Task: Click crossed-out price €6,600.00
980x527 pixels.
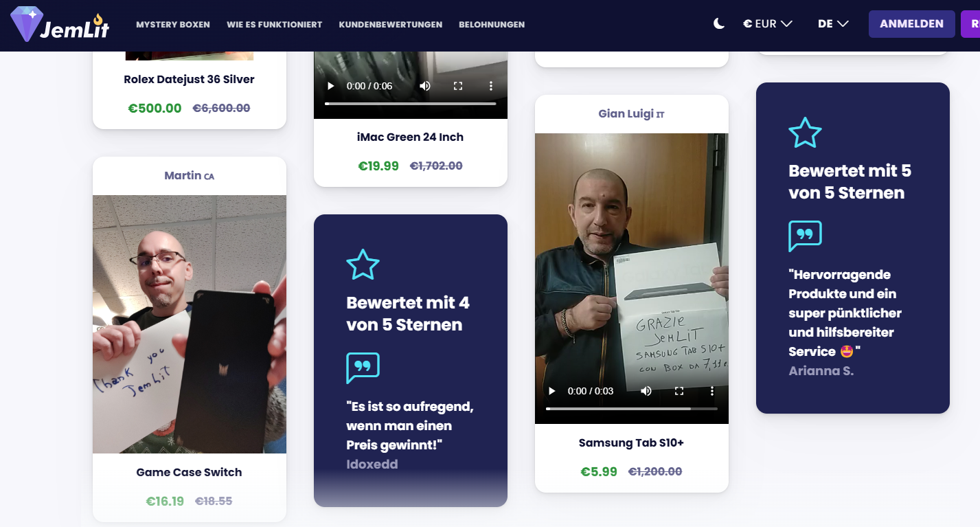Action: [221, 108]
